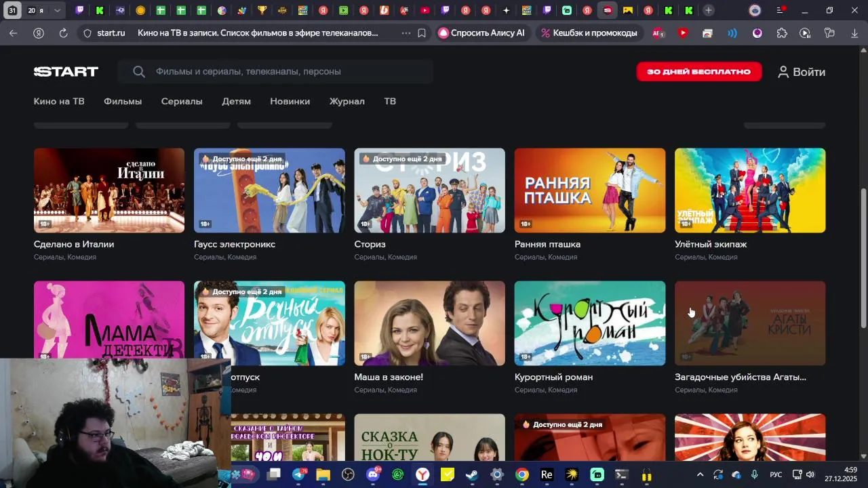Open Google Chrome from the taskbar
868x488 pixels.
coord(521,474)
